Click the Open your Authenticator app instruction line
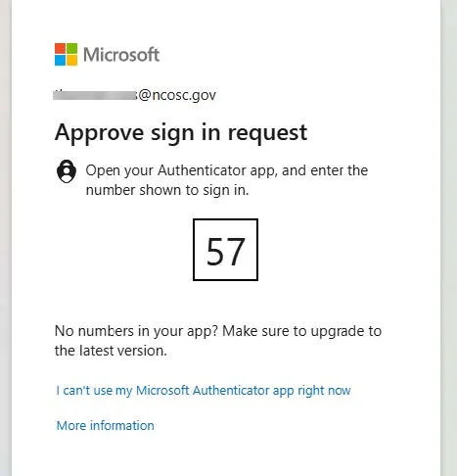457x476 pixels. click(227, 170)
